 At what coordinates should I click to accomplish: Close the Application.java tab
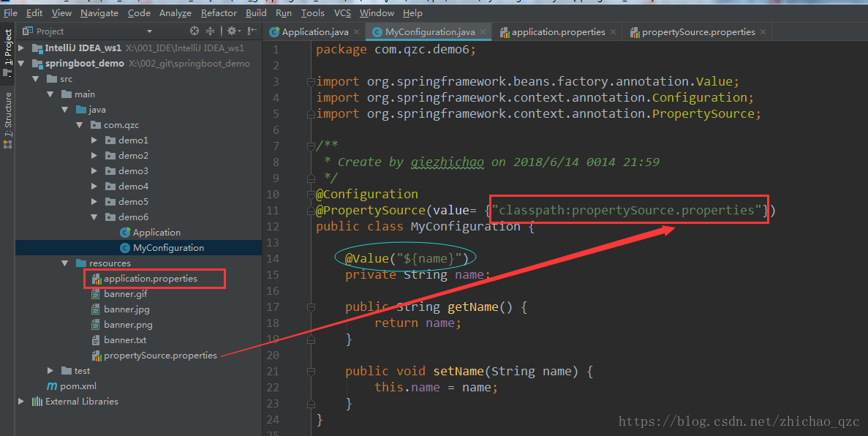[357, 32]
